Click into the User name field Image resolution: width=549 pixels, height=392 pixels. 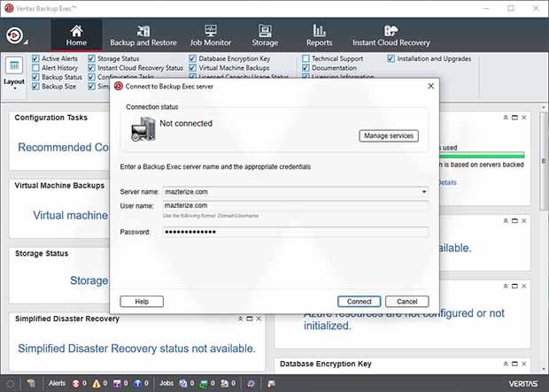[x=296, y=205]
